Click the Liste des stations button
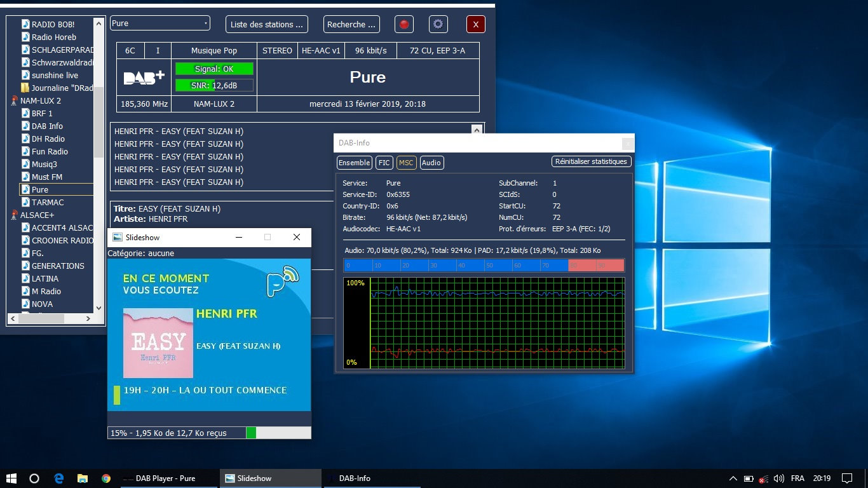The width and height of the screenshot is (868, 488). click(x=266, y=25)
